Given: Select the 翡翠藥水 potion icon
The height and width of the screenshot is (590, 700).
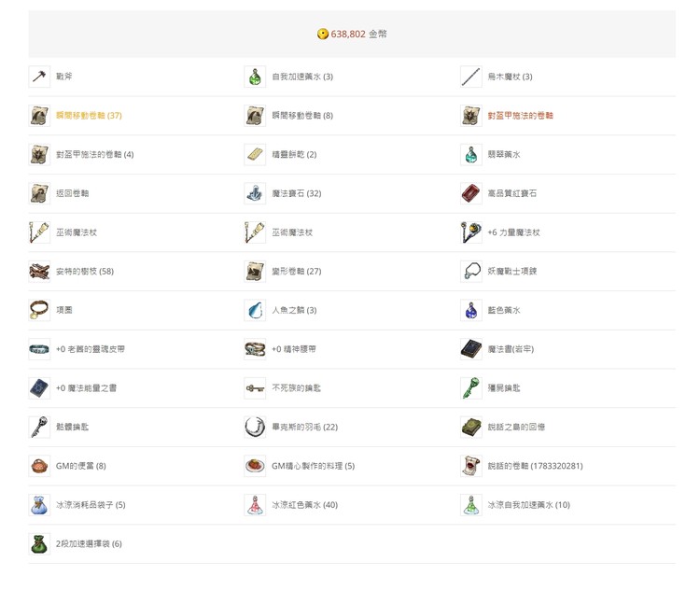Looking at the screenshot, I should (x=471, y=154).
